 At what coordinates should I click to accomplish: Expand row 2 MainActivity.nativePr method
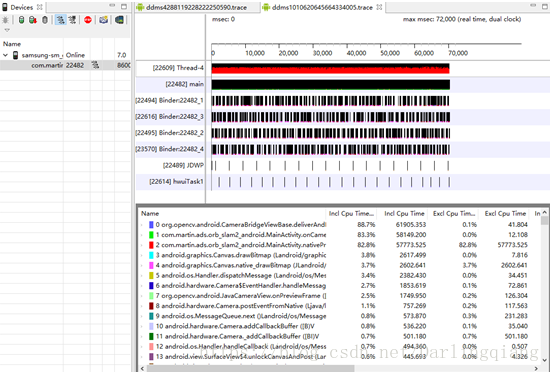point(142,245)
